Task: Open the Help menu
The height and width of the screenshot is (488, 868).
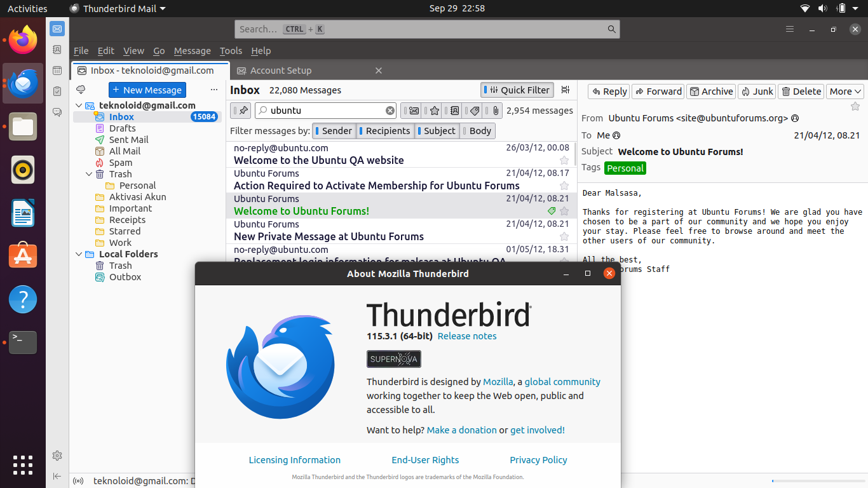Action: pos(261,51)
